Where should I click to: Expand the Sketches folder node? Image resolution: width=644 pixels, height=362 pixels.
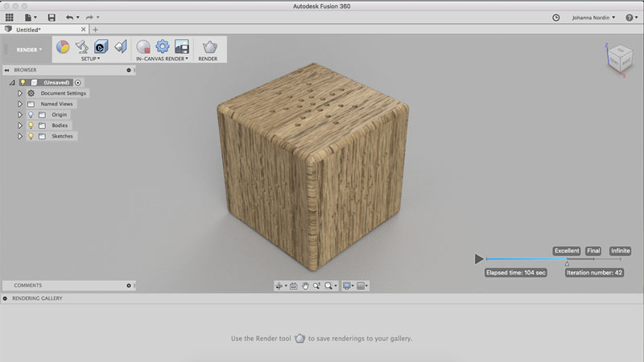pyautogui.click(x=19, y=136)
